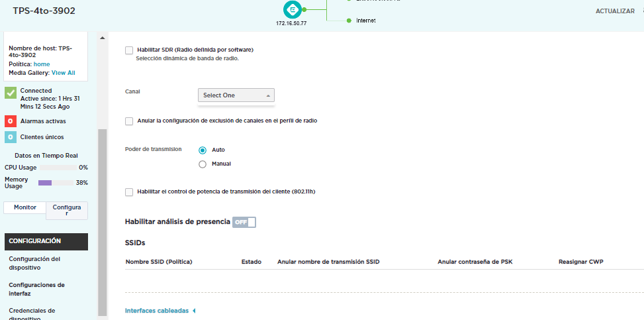Image resolution: width=644 pixels, height=320 pixels.
Task: Toggle Habilitar análisis de presencia switch
Action: pos(244,222)
